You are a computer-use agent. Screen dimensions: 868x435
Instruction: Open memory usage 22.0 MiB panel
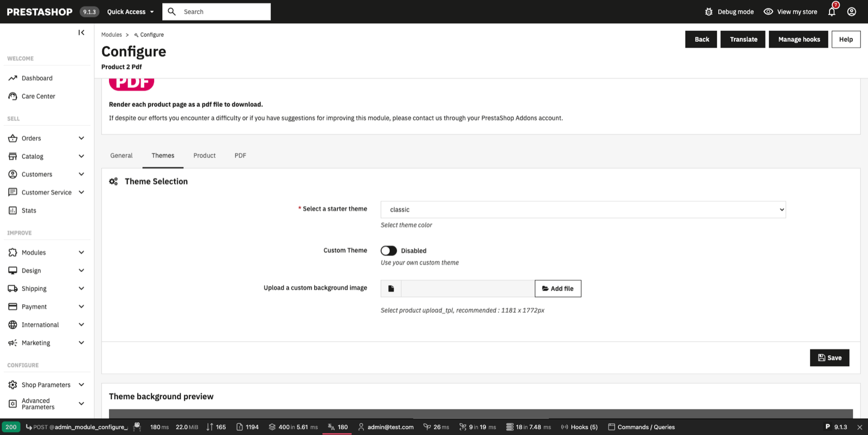pos(187,427)
